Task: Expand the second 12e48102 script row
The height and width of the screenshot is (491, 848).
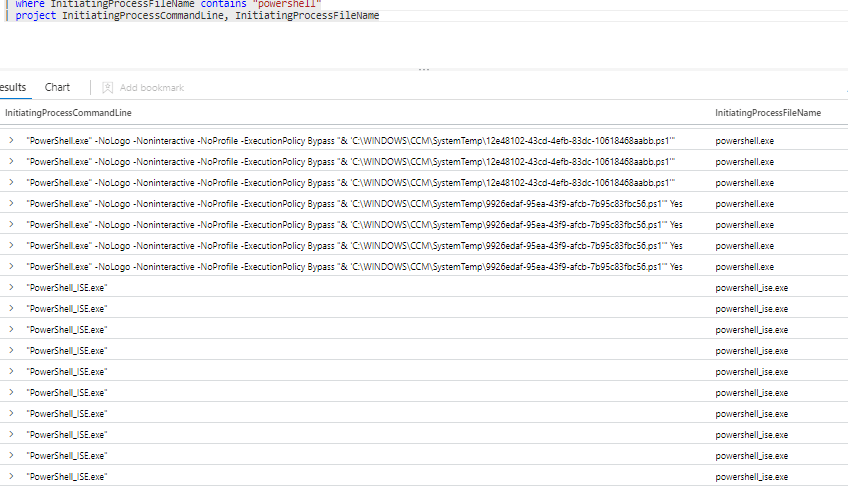Action: (x=11, y=162)
